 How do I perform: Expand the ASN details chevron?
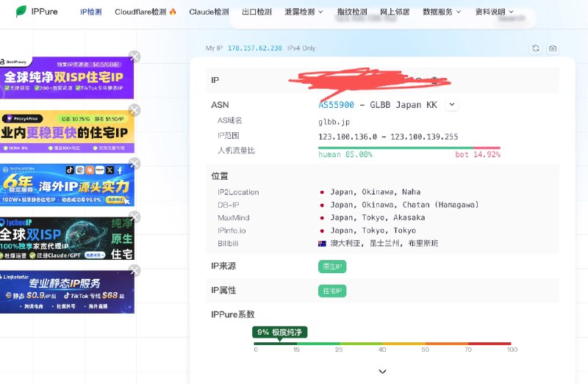tap(452, 104)
